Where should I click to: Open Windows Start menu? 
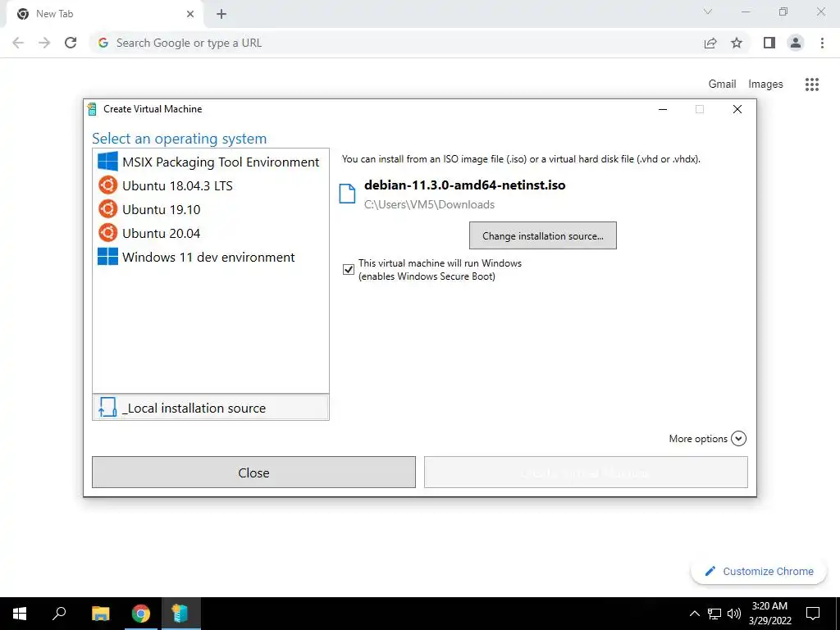(20, 614)
